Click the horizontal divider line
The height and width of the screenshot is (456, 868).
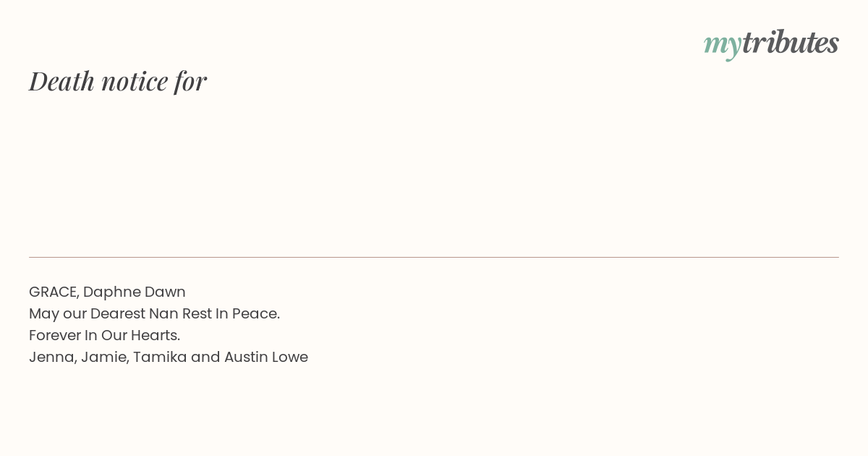[434, 257]
